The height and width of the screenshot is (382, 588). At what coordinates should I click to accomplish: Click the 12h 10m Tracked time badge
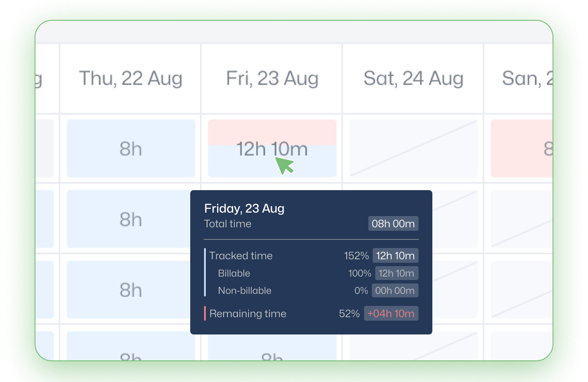396,255
